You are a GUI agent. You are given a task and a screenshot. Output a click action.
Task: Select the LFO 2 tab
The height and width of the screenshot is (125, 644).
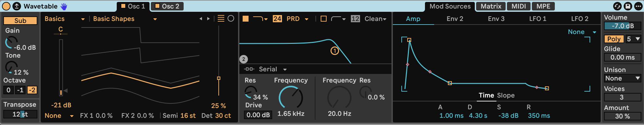[580, 19]
